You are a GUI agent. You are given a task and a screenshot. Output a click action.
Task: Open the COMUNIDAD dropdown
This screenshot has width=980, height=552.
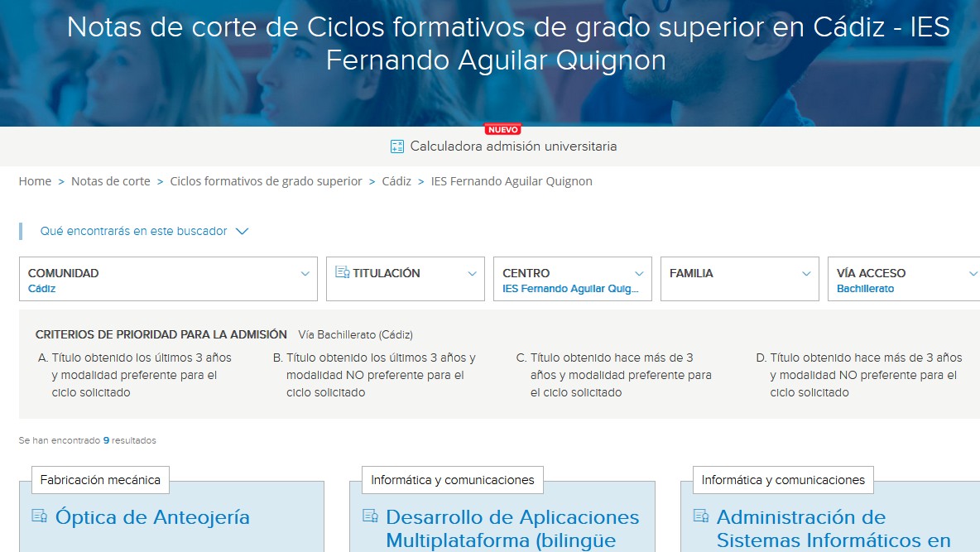168,279
